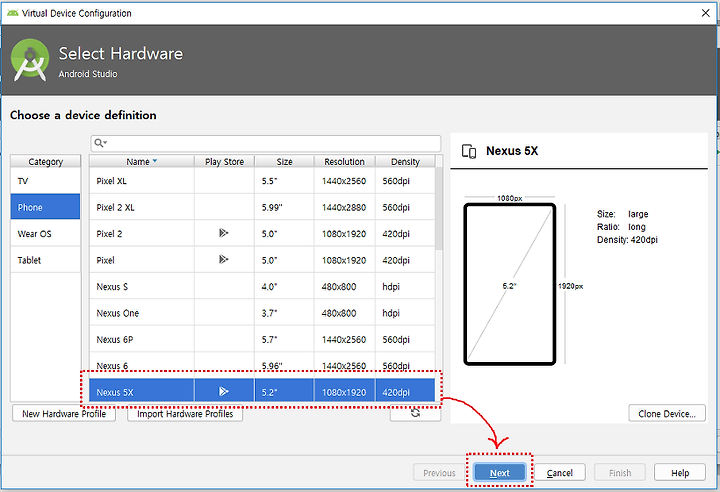Image resolution: width=720 pixels, height=492 pixels.
Task: Select the Nexus S device row
Action: (262, 286)
